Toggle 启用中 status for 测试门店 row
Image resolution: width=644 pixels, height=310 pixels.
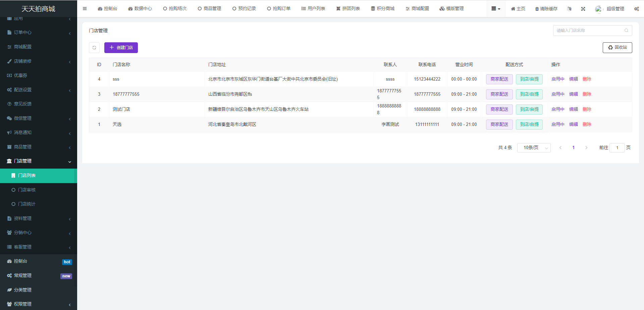557,109
